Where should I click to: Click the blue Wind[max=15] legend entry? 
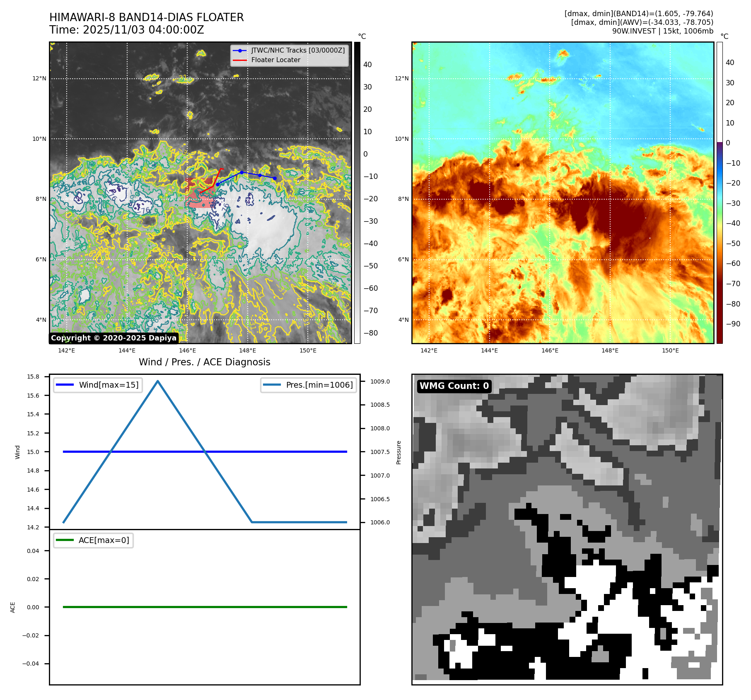click(x=98, y=385)
